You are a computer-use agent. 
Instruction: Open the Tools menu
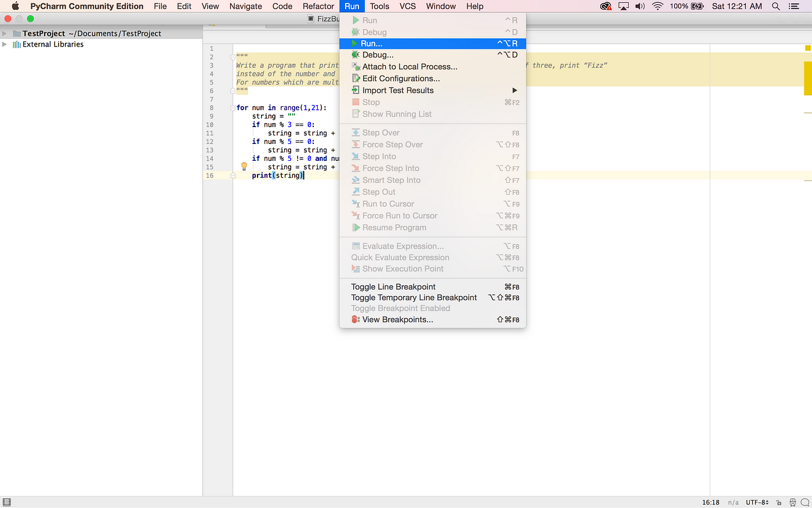click(x=379, y=6)
